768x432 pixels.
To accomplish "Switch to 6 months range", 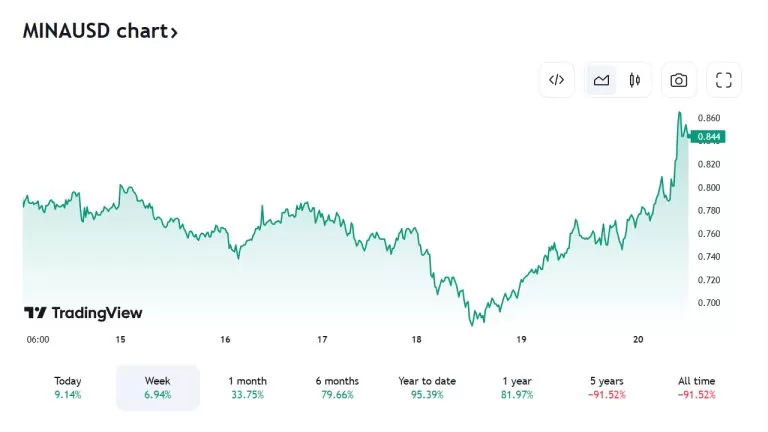I will click(336, 387).
